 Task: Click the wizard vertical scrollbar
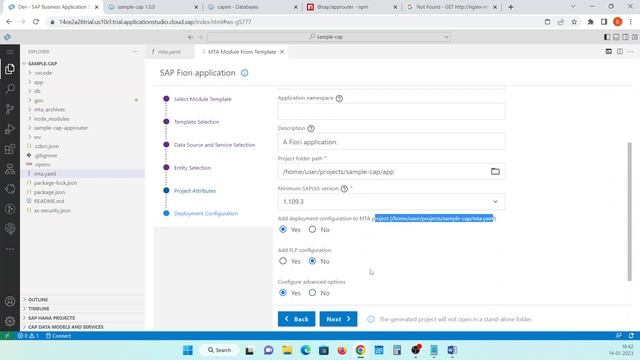pos(629,211)
